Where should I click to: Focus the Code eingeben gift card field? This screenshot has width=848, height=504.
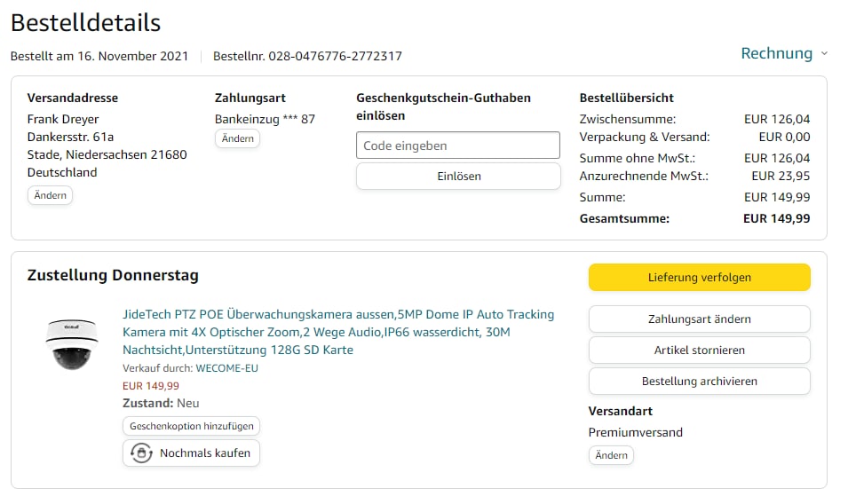pos(458,146)
